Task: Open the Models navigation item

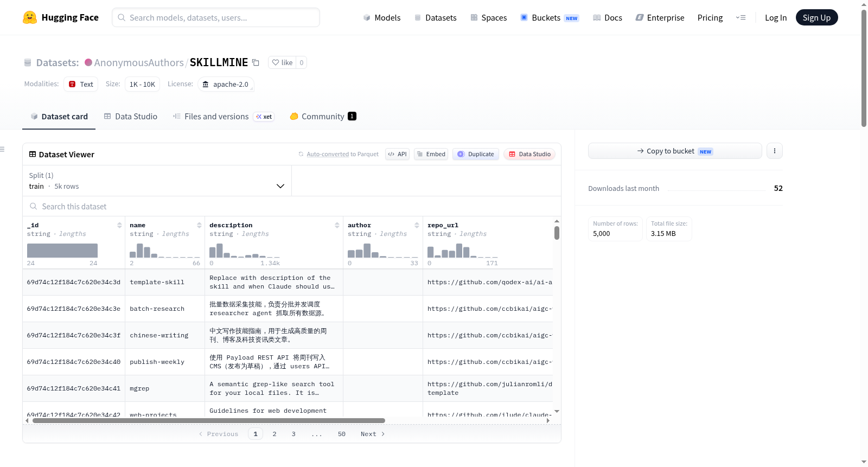Action: coord(382,17)
